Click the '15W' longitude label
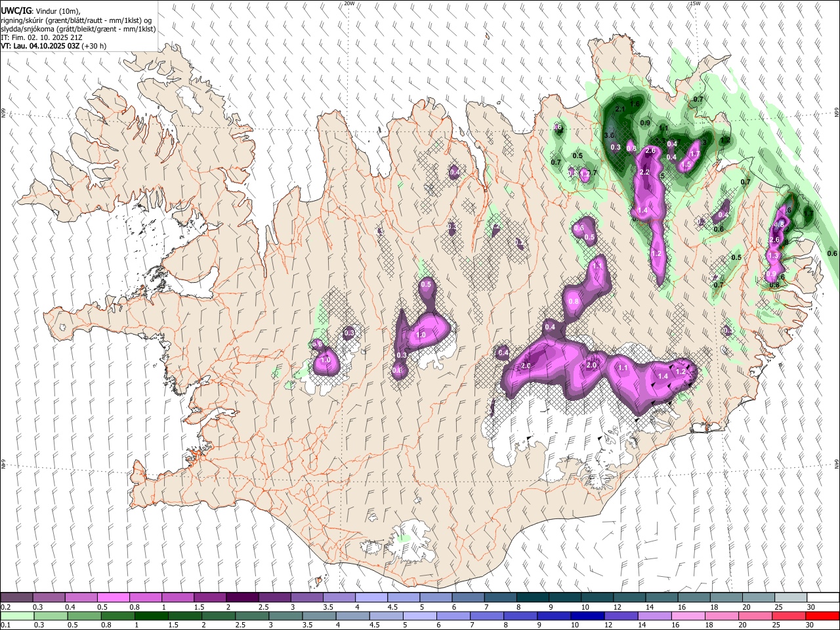The image size is (840, 630). [x=696, y=3]
